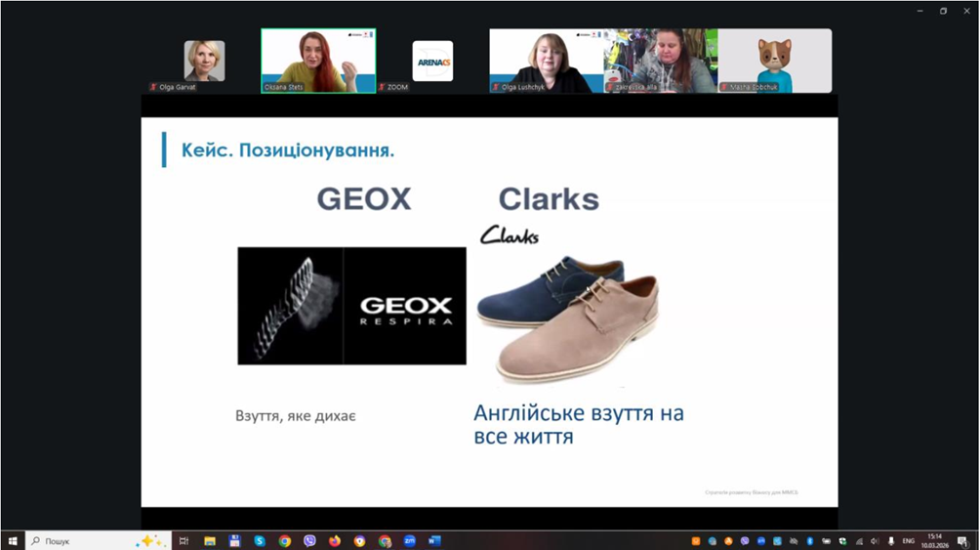Open File Explorer from the taskbar
Viewport: 980px width, 550px height.
(209, 541)
